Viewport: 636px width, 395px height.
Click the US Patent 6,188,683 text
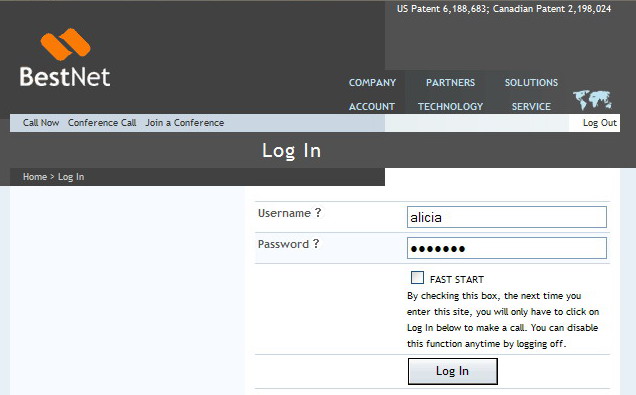442,9
